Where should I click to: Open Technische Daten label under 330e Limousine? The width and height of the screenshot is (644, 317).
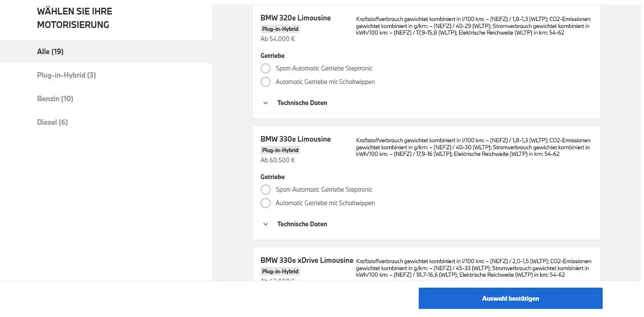point(302,224)
